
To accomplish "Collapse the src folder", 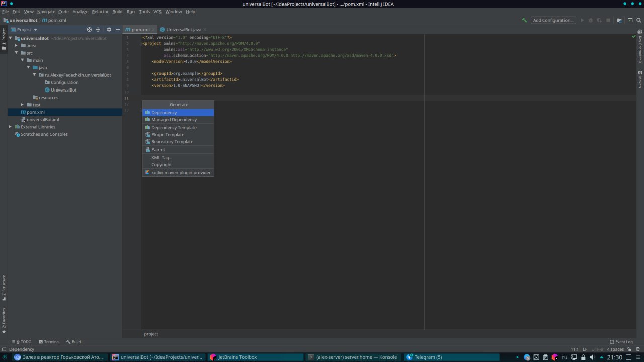I will point(16,53).
